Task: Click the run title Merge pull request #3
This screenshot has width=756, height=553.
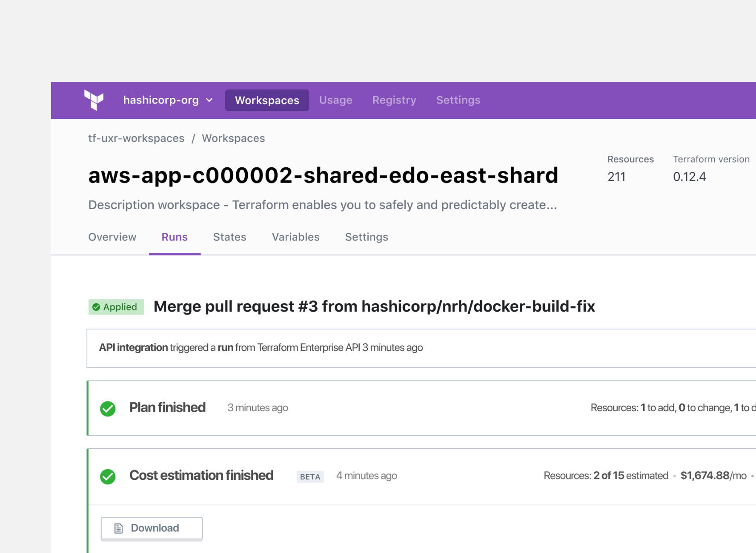Action: tap(374, 307)
